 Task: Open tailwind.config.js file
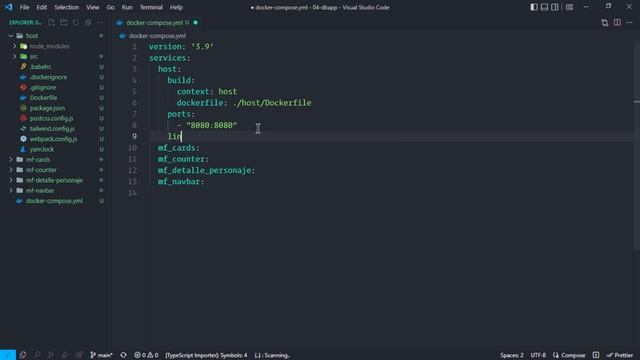[x=52, y=129]
